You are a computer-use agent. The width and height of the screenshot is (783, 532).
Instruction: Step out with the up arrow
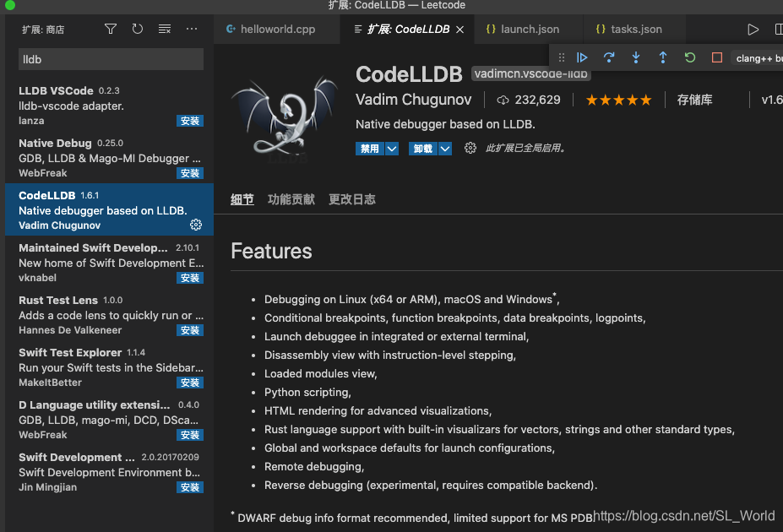click(x=663, y=58)
